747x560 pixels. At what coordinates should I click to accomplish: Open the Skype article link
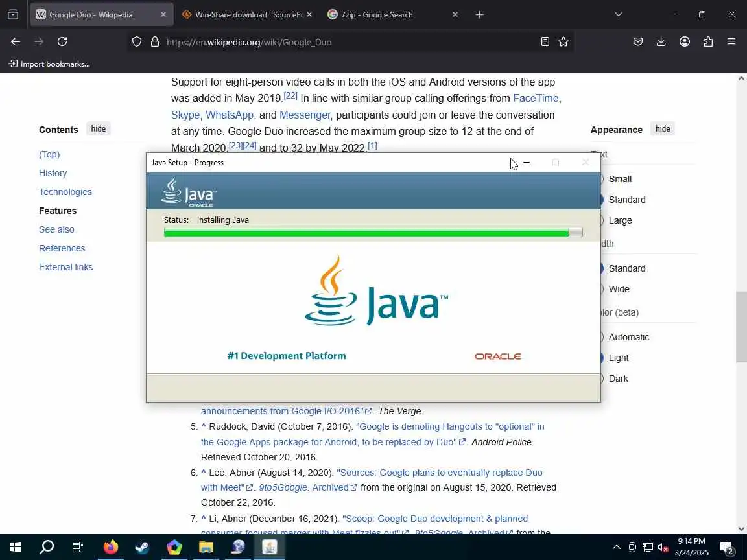coord(185,115)
